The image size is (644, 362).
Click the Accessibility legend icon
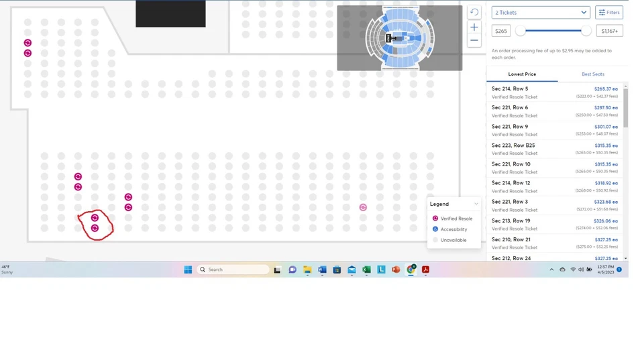(x=435, y=229)
